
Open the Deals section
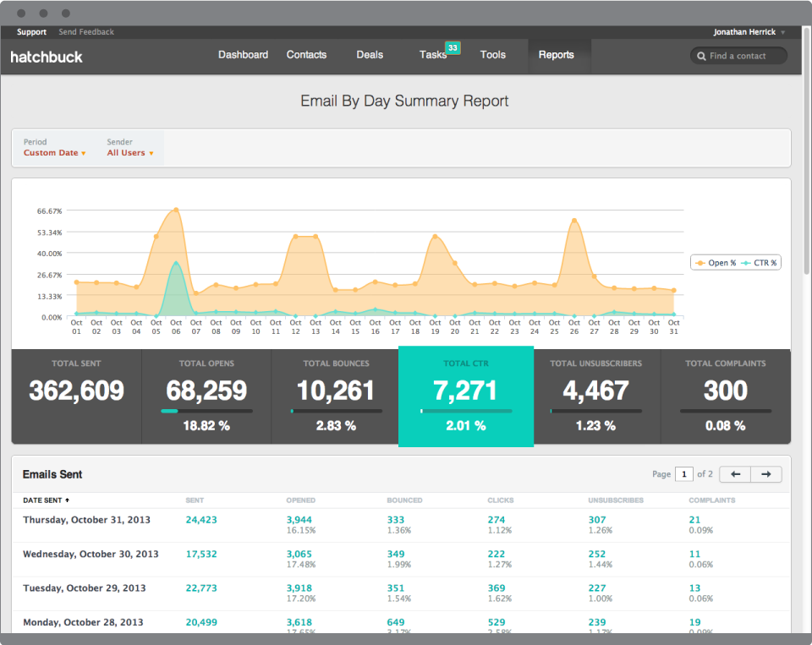[x=370, y=55]
